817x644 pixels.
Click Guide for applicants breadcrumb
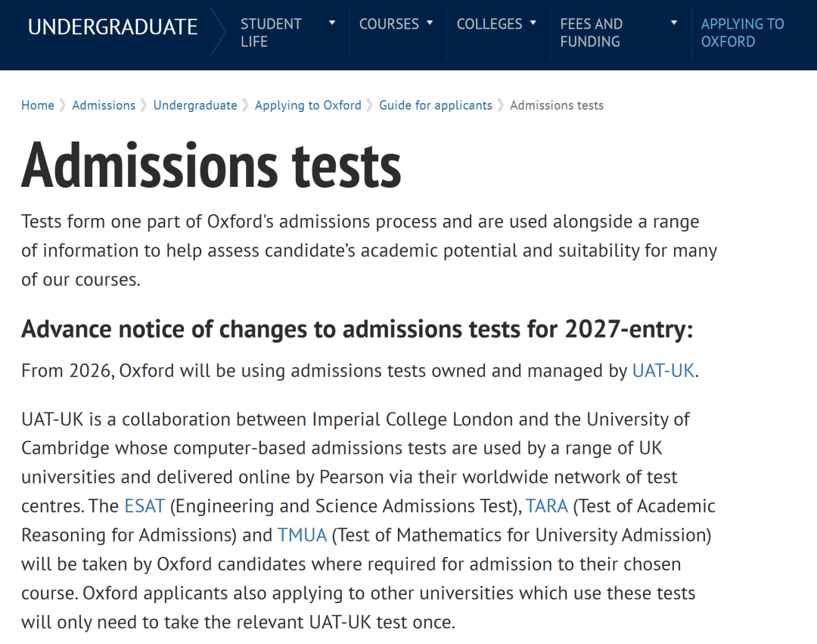coord(436,105)
